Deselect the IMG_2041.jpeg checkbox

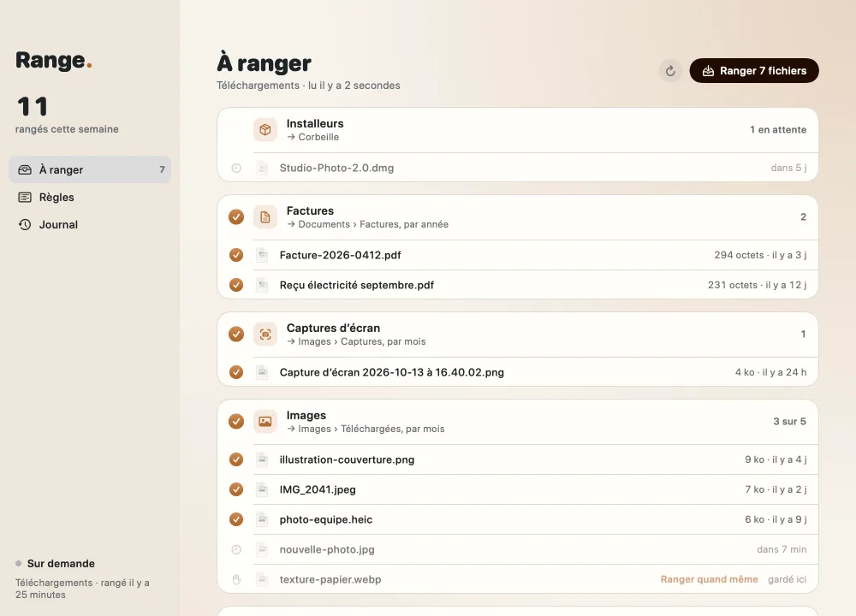(236, 489)
